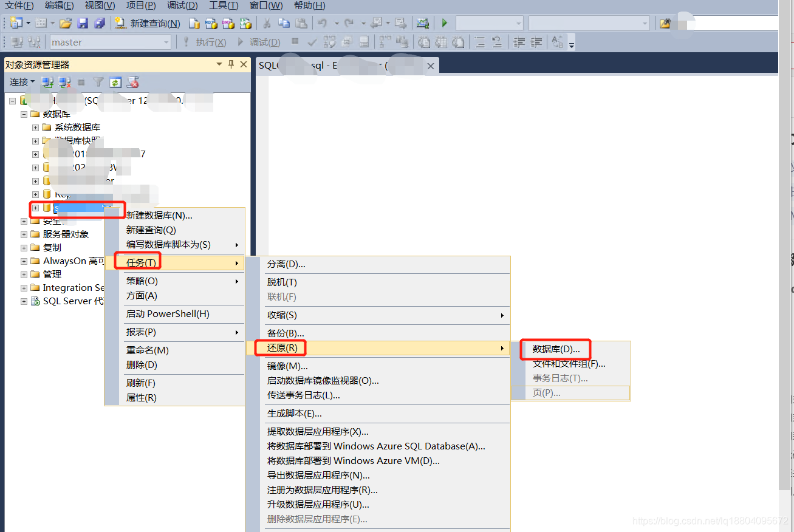The height and width of the screenshot is (532, 794).
Task: Click the 执行(X) execute button
Action: [x=205, y=42]
